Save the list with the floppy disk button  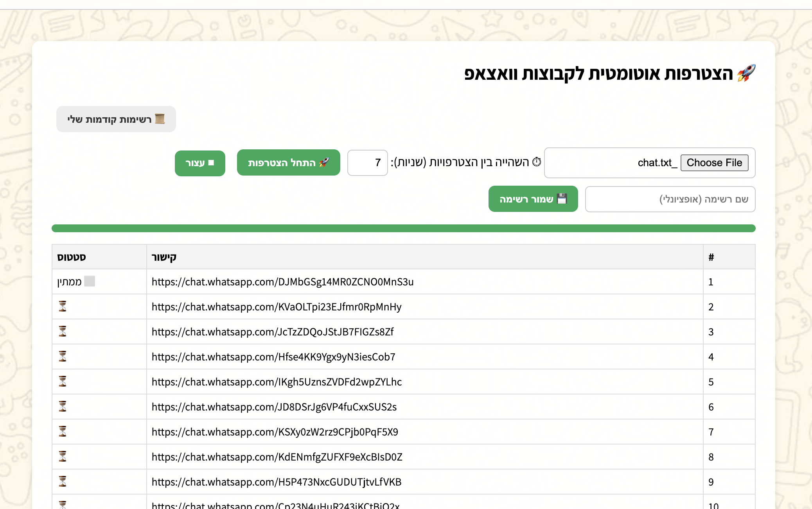click(x=533, y=199)
